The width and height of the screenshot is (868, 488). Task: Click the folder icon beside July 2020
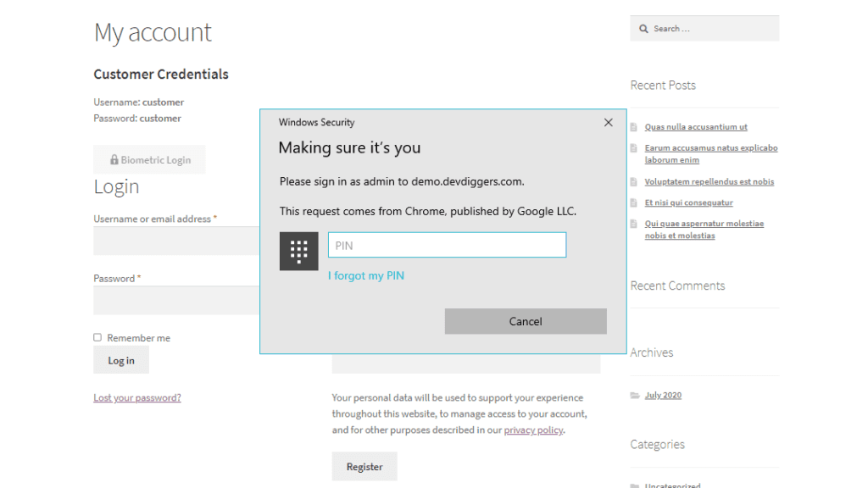(x=635, y=395)
